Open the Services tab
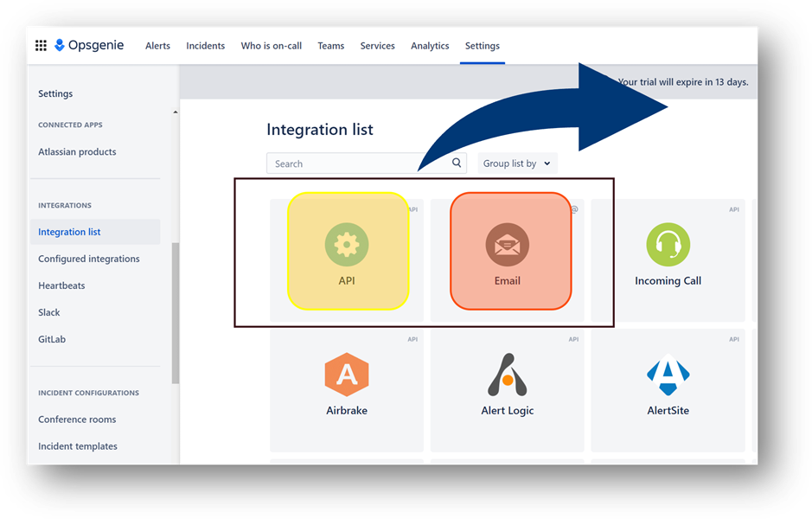The width and height of the screenshot is (812, 519). (378, 46)
